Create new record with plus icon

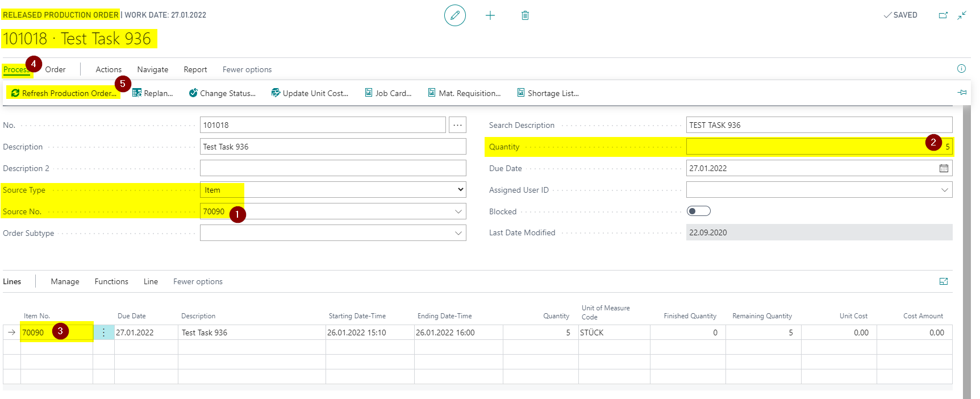(490, 15)
